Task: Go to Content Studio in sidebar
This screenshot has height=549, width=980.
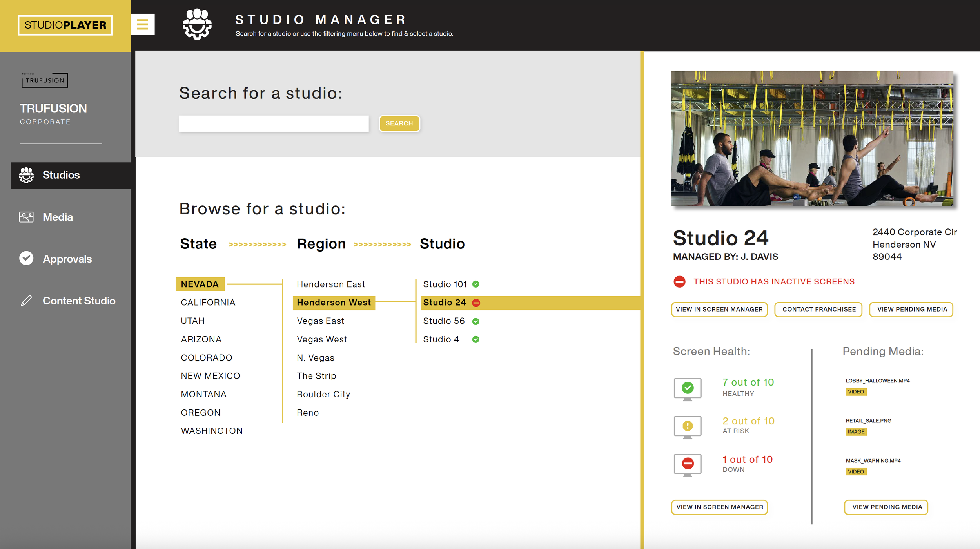Action: click(x=79, y=301)
